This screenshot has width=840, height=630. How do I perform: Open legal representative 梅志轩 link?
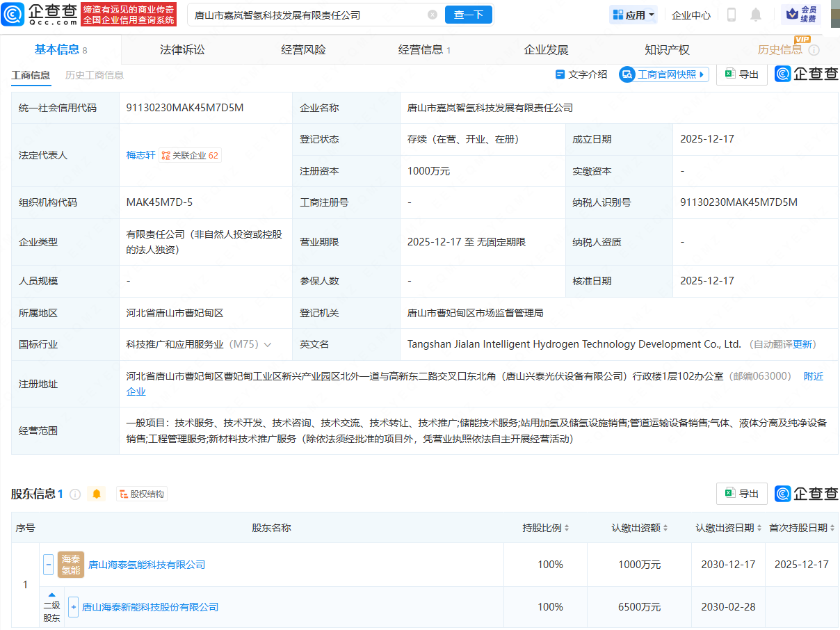tap(140, 155)
